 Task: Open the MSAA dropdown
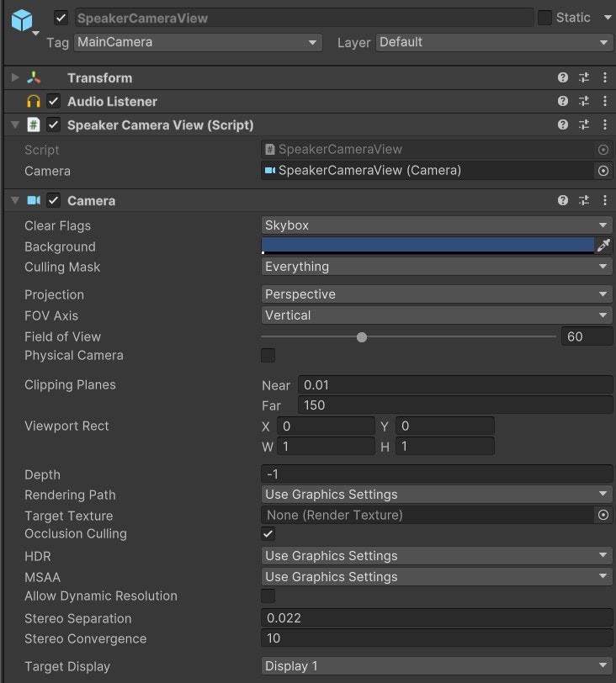[x=437, y=577]
